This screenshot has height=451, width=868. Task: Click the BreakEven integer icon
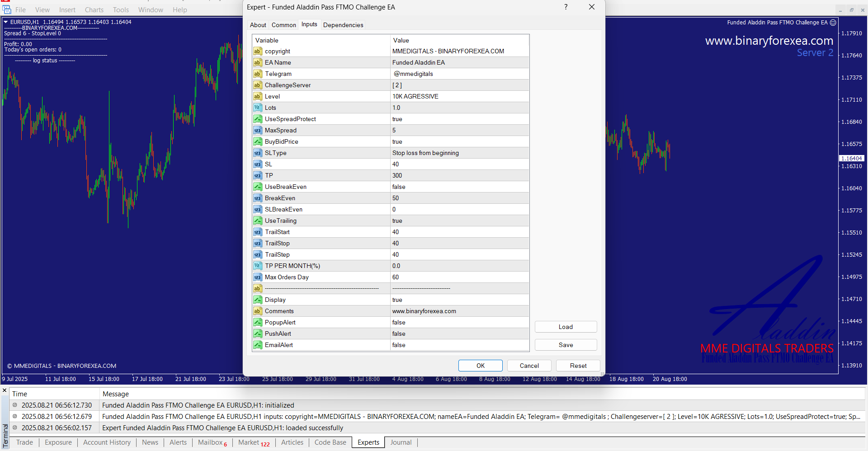point(258,198)
